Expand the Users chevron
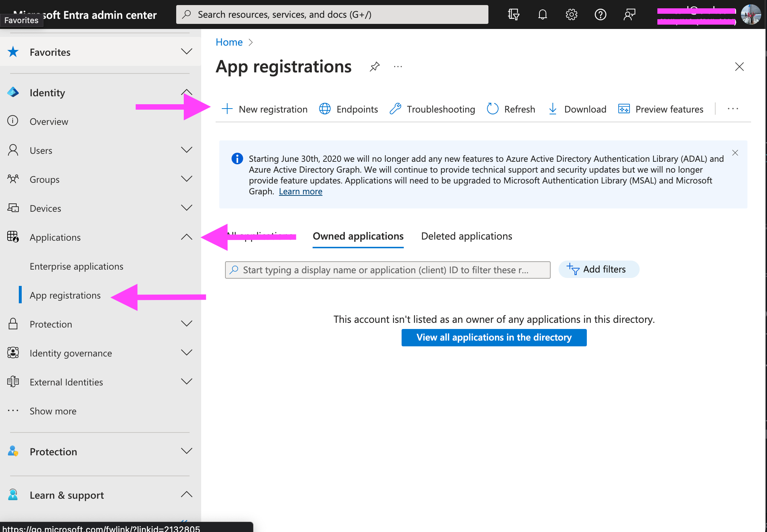Image resolution: width=767 pixels, height=532 pixels. [186, 150]
